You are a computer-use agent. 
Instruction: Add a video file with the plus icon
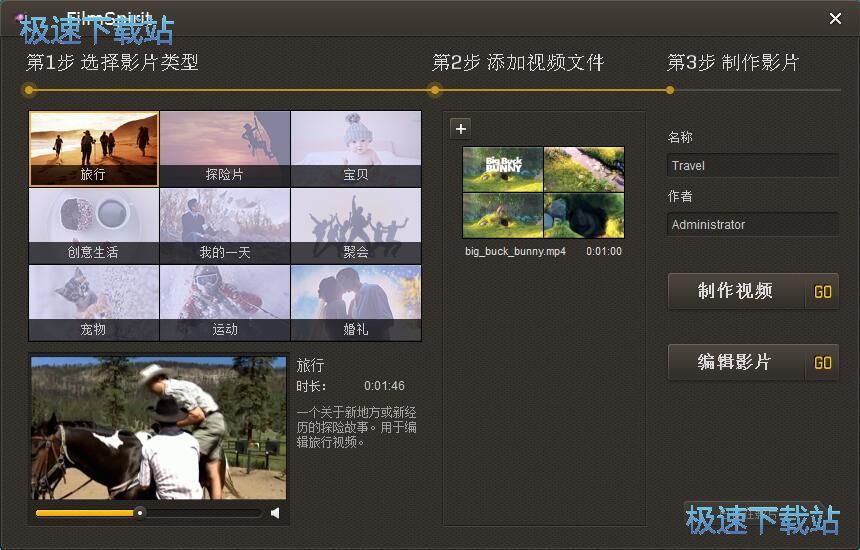(x=461, y=129)
